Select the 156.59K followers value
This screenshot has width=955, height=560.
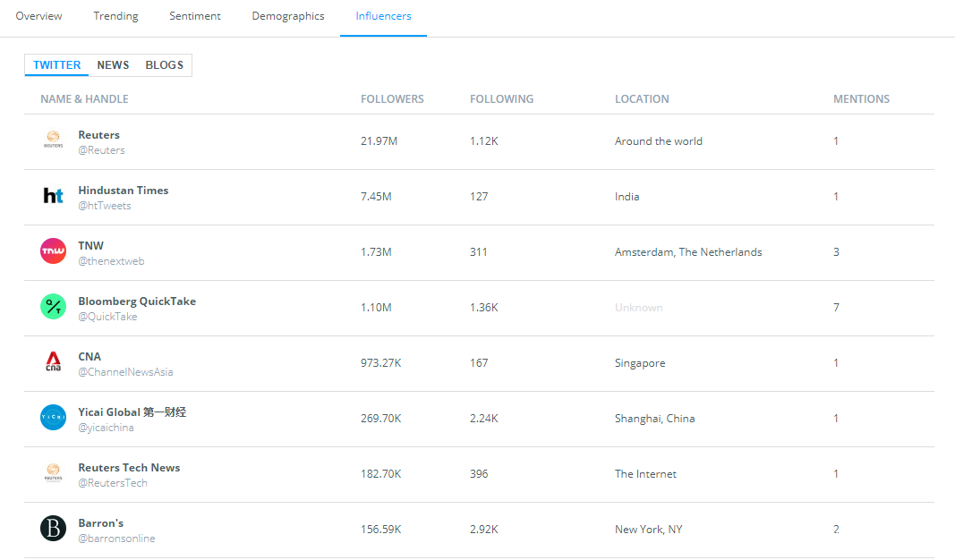pos(380,529)
